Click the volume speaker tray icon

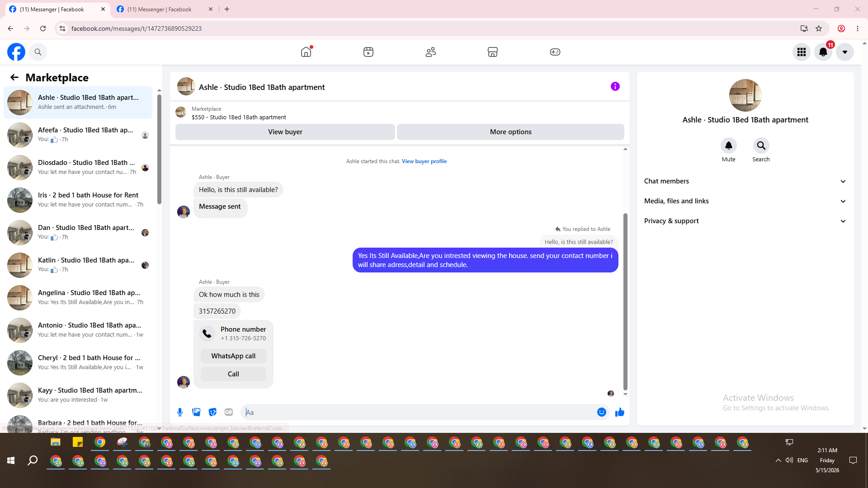pyautogui.click(x=789, y=460)
